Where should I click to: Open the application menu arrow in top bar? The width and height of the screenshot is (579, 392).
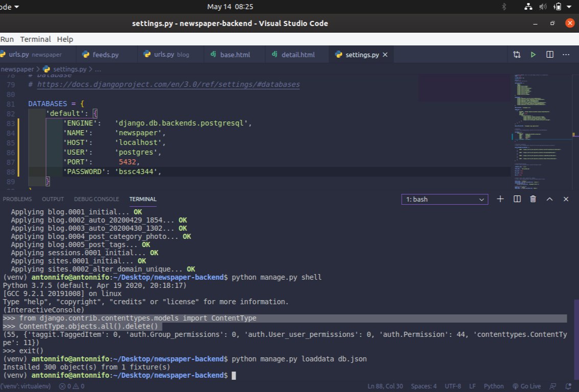pos(16,7)
